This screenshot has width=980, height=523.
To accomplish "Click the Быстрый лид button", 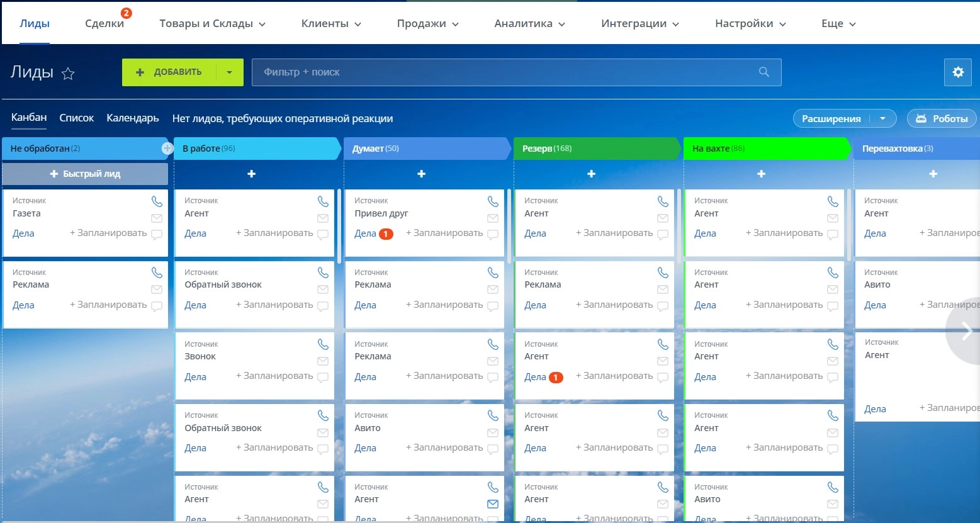I will (x=85, y=174).
